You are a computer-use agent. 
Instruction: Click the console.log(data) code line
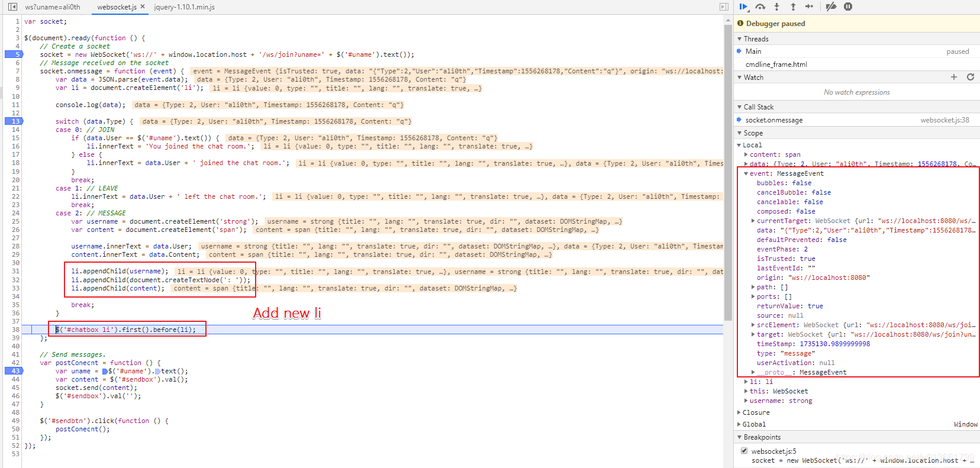coord(91,105)
